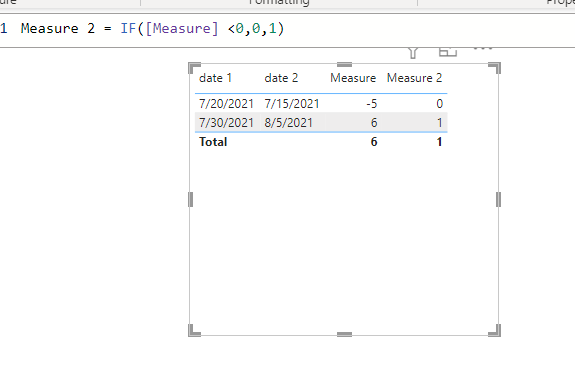The width and height of the screenshot is (575, 392).
Task: Select the 7/15/2021 cell
Action: [x=292, y=104]
